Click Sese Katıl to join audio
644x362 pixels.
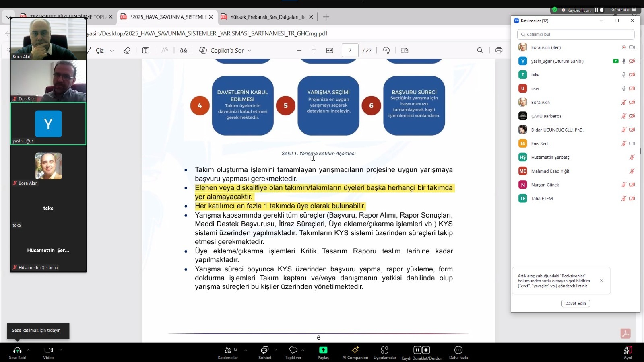tap(17, 352)
